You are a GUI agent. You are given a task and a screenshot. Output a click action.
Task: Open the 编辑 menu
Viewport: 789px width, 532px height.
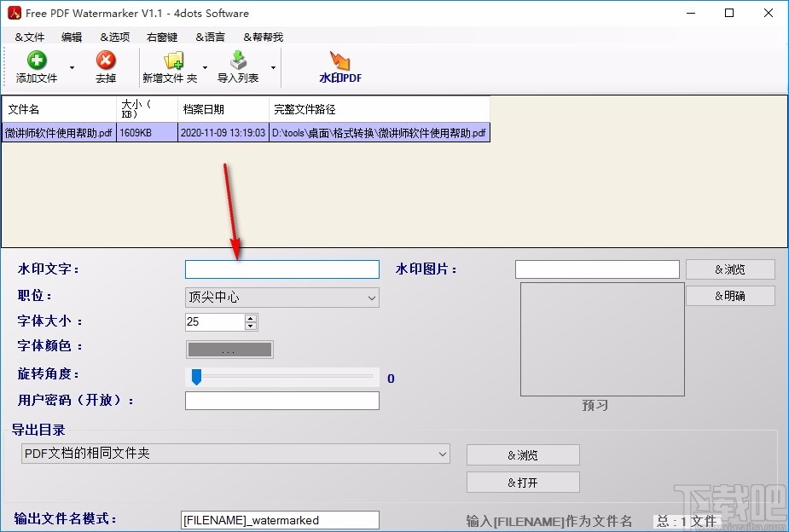coord(72,37)
